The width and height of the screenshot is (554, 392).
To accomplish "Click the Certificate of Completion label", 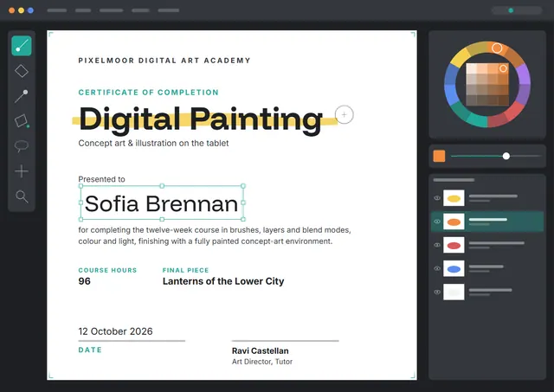I will (148, 93).
